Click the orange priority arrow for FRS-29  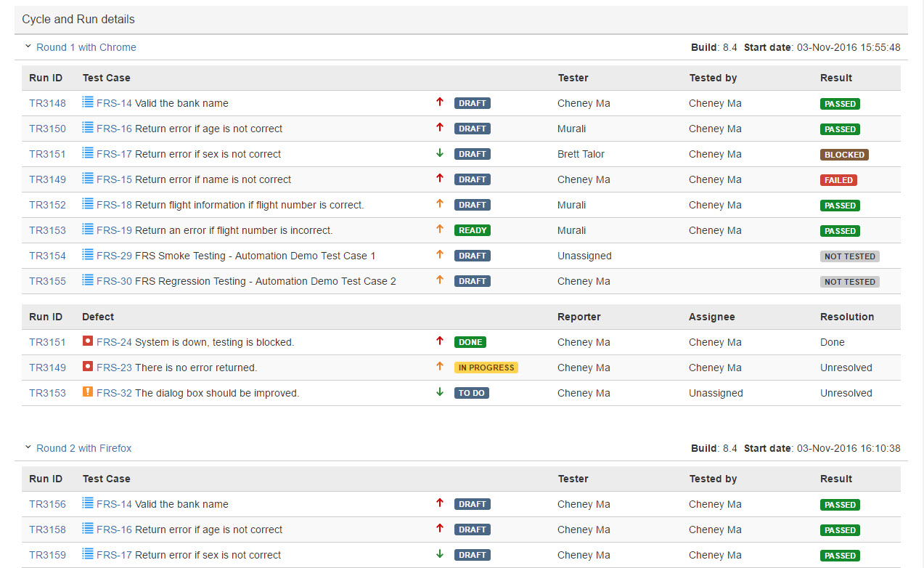pyautogui.click(x=439, y=255)
